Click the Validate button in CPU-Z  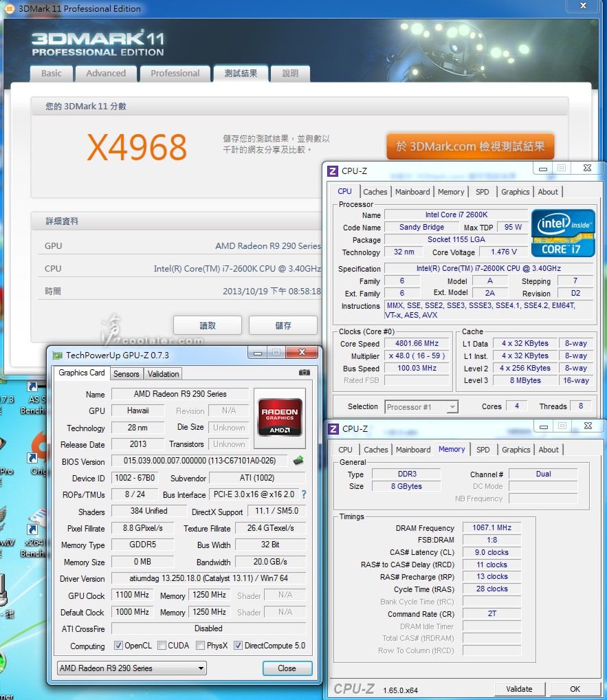coord(519,689)
